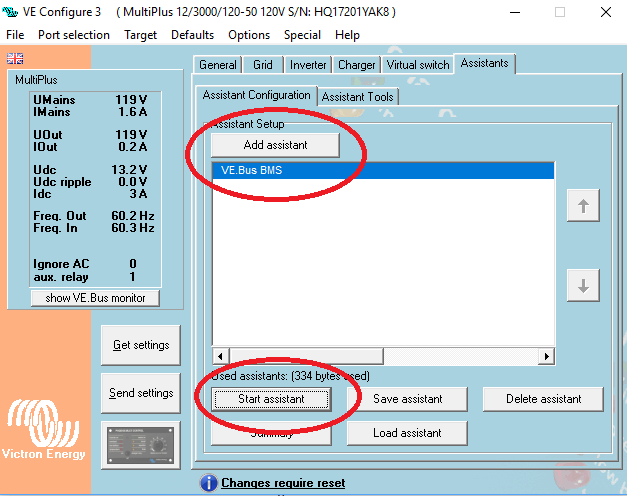This screenshot has height=496, width=627.
Task: Switch to the Charger tab
Action: (x=356, y=65)
